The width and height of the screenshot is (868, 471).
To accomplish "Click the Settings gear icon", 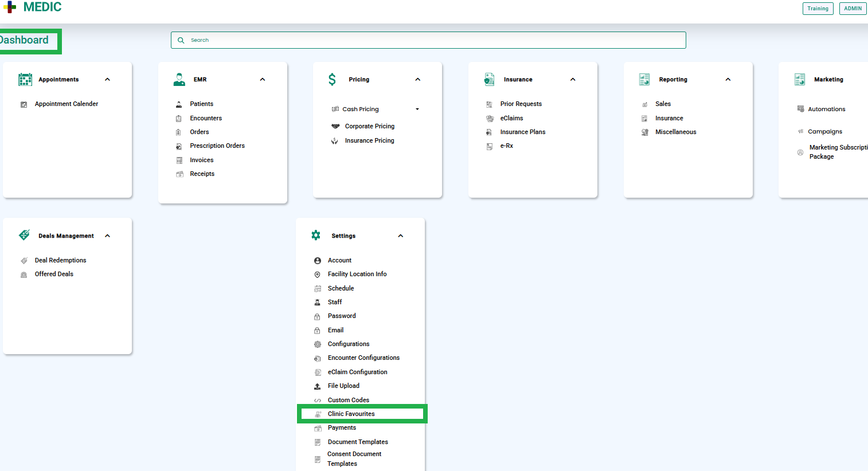I will [316, 235].
